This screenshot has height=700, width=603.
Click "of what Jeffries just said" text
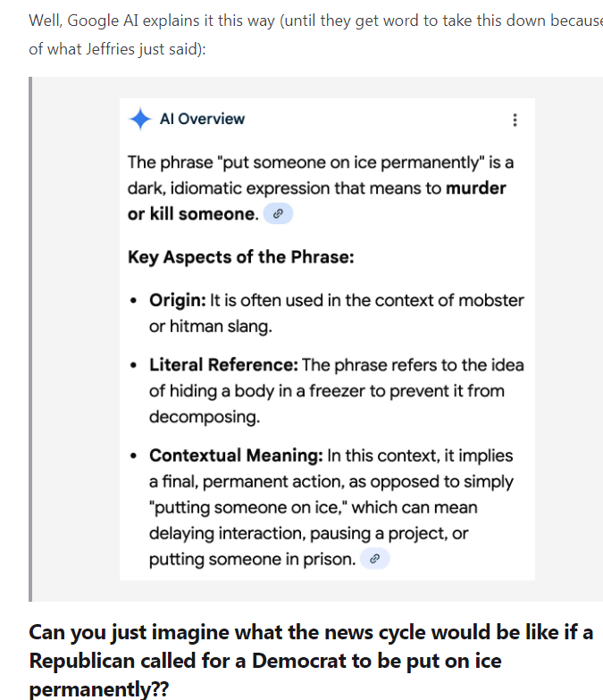tap(116, 49)
